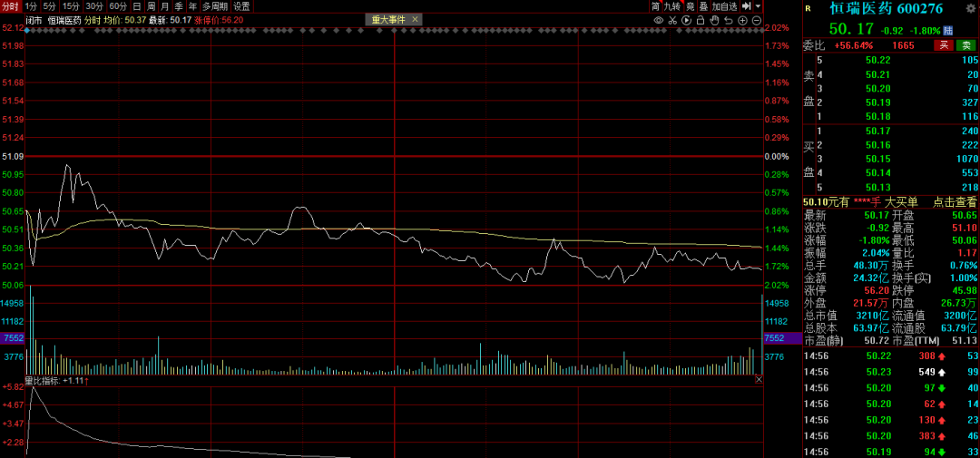
Task: Select the hand pan tool icon
Action: click(x=714, y=20)
